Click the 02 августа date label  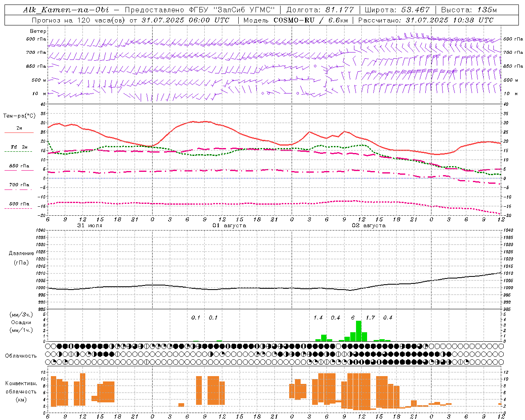click(369, 226)
